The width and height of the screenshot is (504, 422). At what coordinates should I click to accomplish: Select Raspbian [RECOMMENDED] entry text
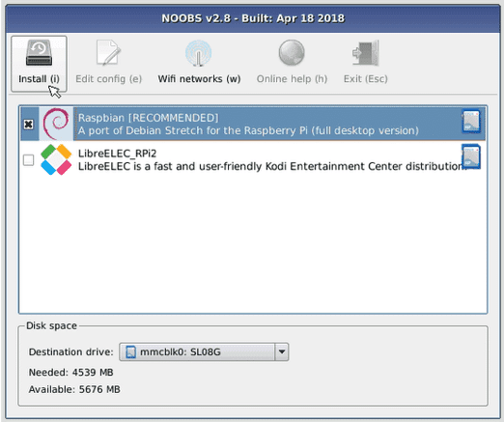(149, 118)
